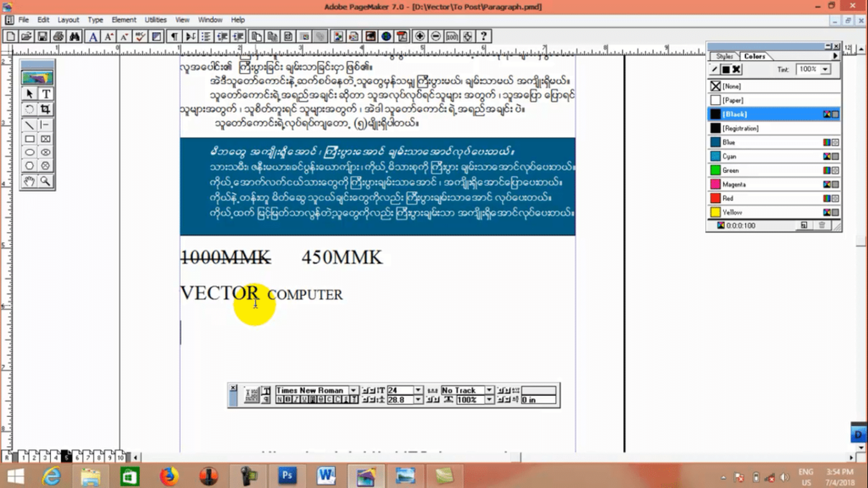Screen dimensions: 868x488
Task: Toggle Bold style in control palette
Action: (x=288, y=400)
